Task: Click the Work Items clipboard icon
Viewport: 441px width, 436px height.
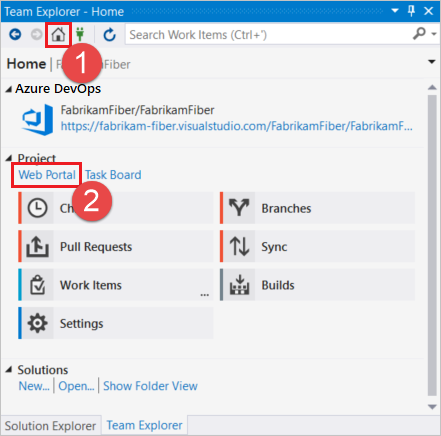Action: [37, 285]
